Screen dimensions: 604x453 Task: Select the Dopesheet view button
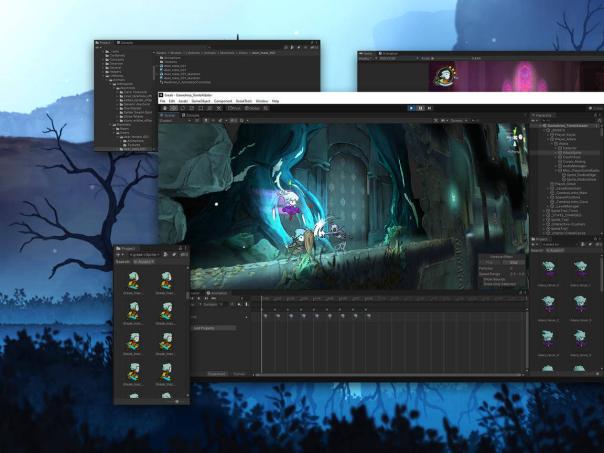[216, 373]
